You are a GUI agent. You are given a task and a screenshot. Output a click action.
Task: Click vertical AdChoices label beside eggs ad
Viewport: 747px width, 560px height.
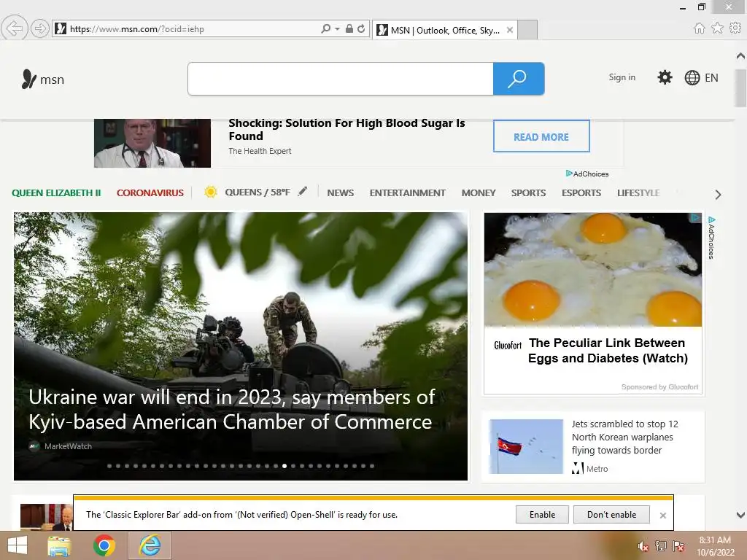(711, 238)
